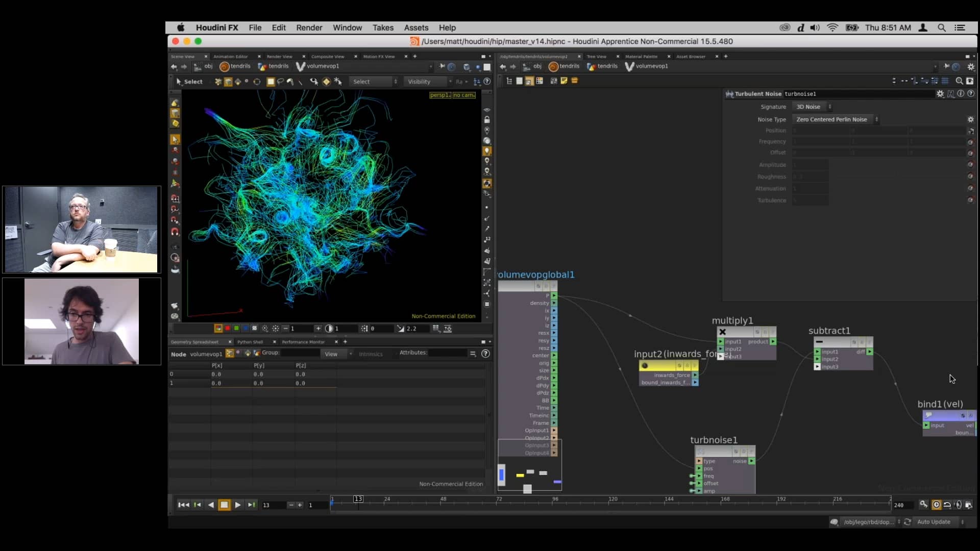
Task: Switch to the Python Shell tab
Action: (250, 342)
